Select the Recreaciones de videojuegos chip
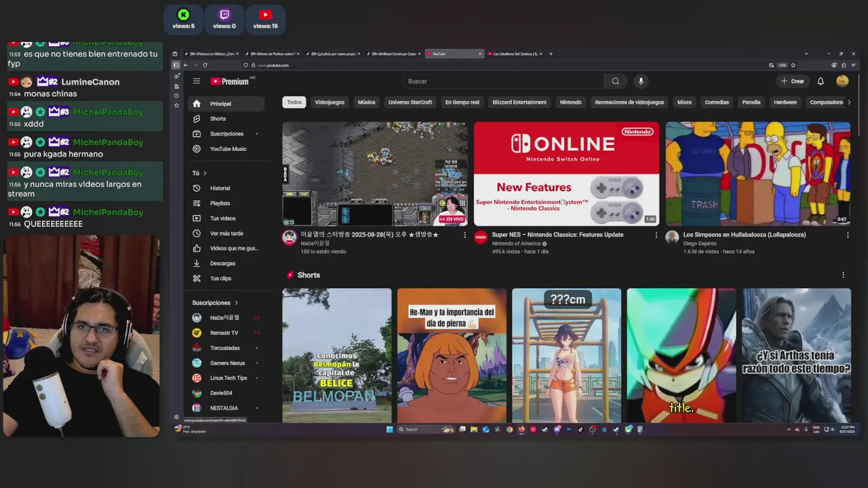 pos(629,102)
